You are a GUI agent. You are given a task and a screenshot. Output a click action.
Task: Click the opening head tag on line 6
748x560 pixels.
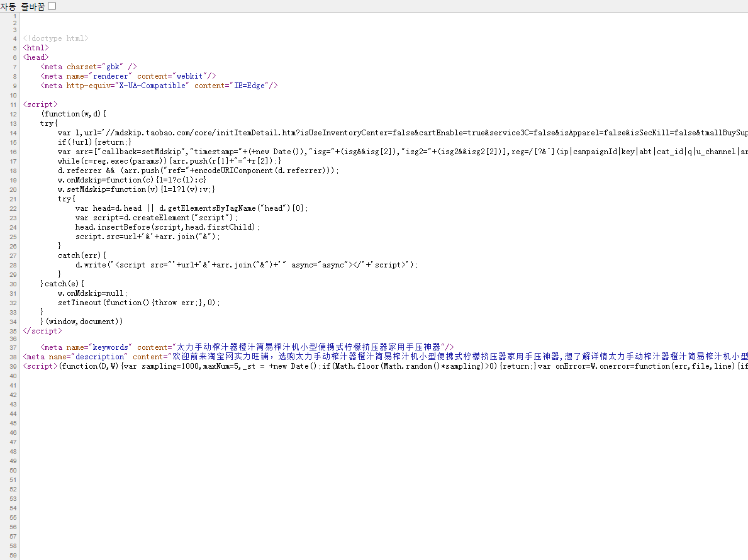[36, 57]
